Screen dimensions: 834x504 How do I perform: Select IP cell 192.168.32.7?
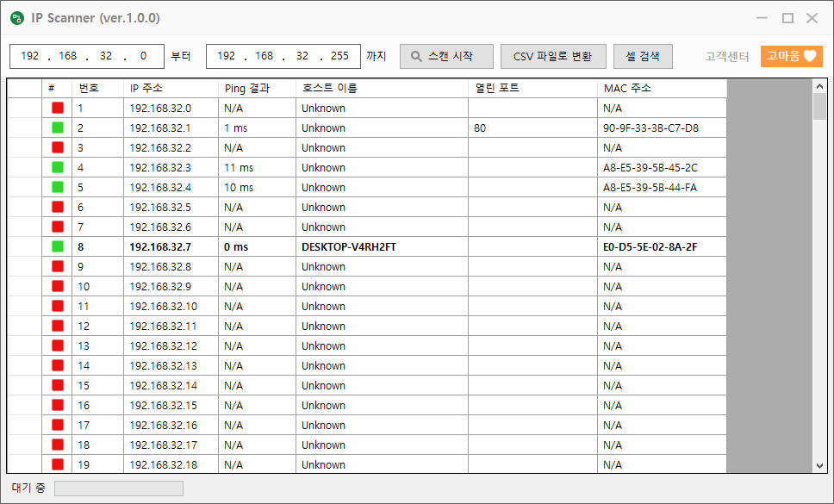click(171, 246)
